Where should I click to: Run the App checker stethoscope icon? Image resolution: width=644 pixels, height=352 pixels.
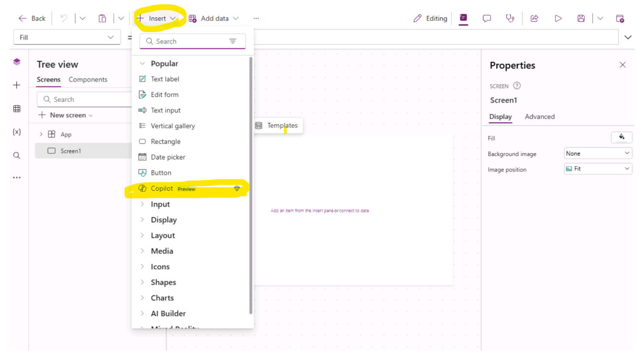[x=510, y=18]
